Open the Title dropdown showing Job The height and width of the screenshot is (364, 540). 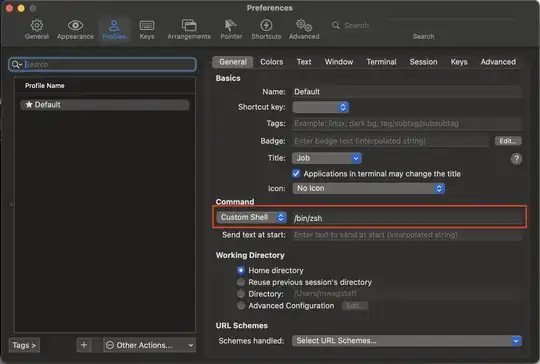(326, 158)
